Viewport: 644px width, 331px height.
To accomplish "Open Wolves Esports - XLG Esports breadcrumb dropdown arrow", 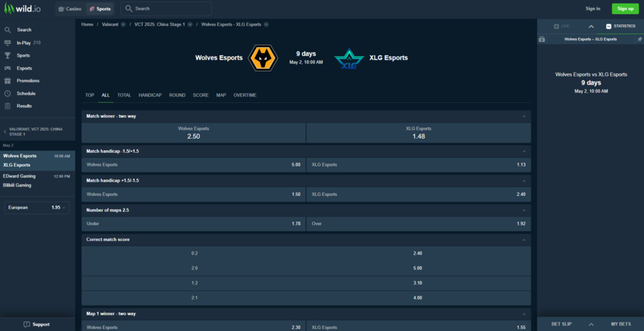I will (x=266, y=24).
